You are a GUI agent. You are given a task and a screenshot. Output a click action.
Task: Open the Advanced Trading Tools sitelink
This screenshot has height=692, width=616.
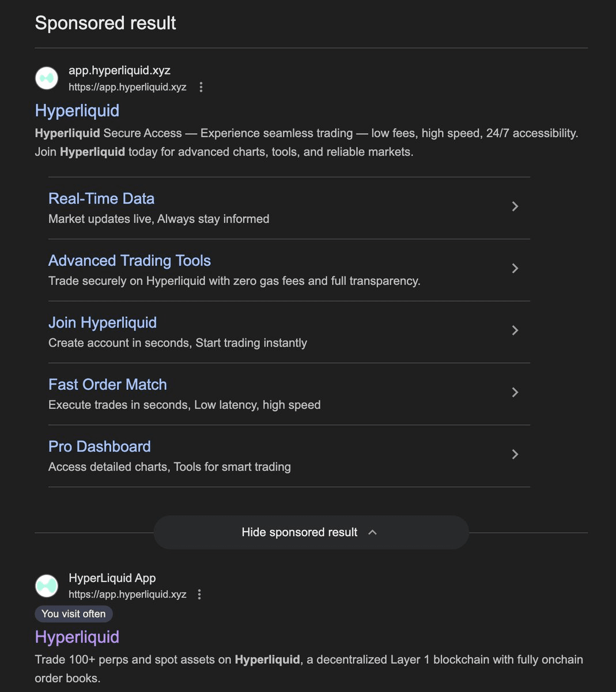tap(130, 261)
